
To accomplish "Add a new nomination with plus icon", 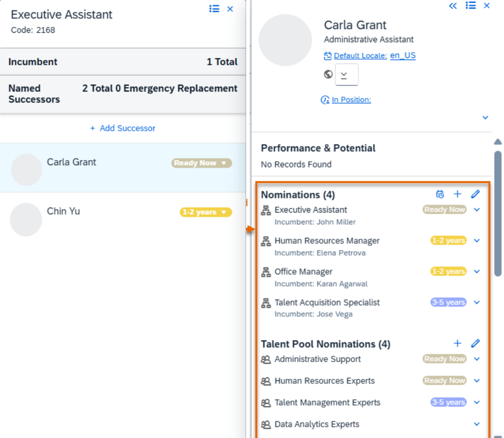I will [457, 194].
